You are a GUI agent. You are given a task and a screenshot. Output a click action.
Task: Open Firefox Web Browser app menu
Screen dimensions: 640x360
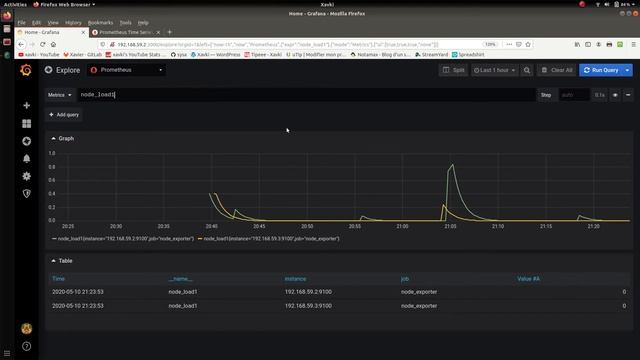point(64,4)
